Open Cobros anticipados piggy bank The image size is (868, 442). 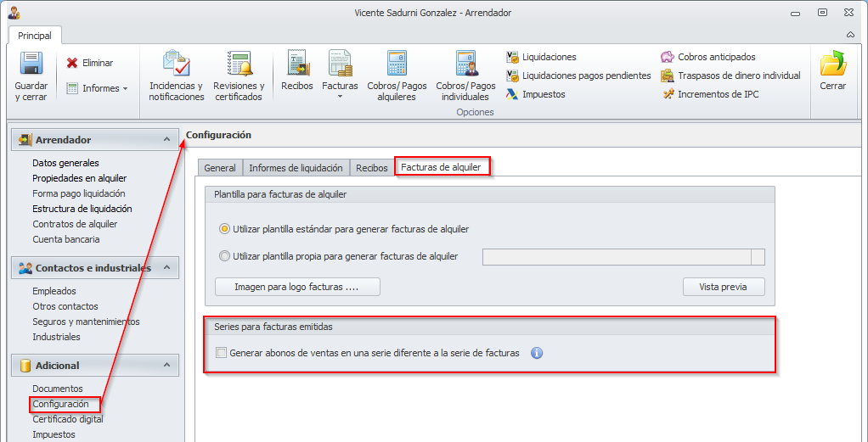tap(708, 57)
